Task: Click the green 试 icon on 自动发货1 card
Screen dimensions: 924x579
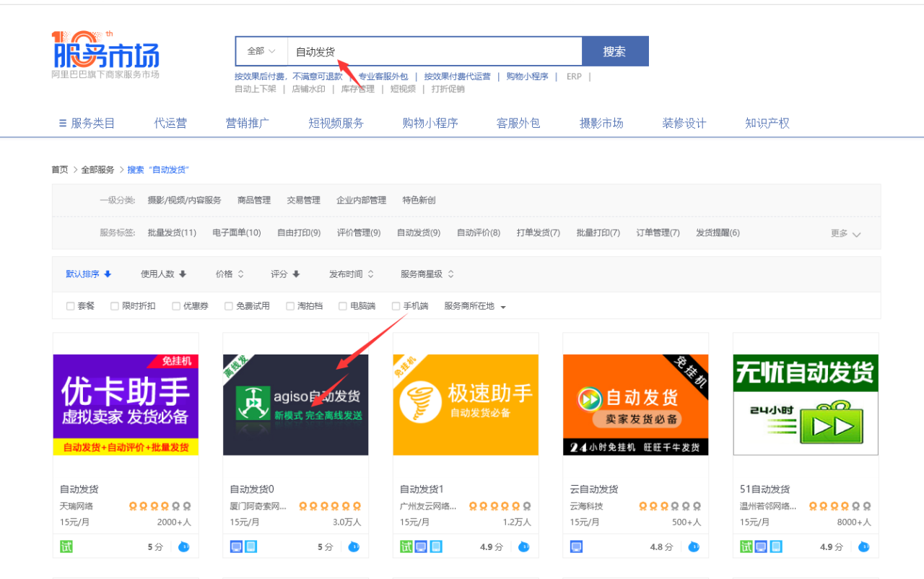Action: coord(406,547)
